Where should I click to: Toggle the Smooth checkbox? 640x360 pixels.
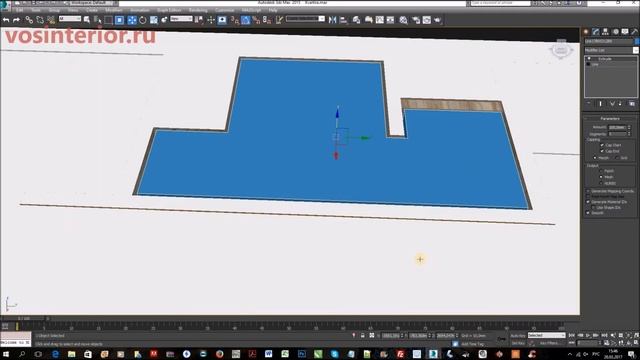tap(588, 213)
